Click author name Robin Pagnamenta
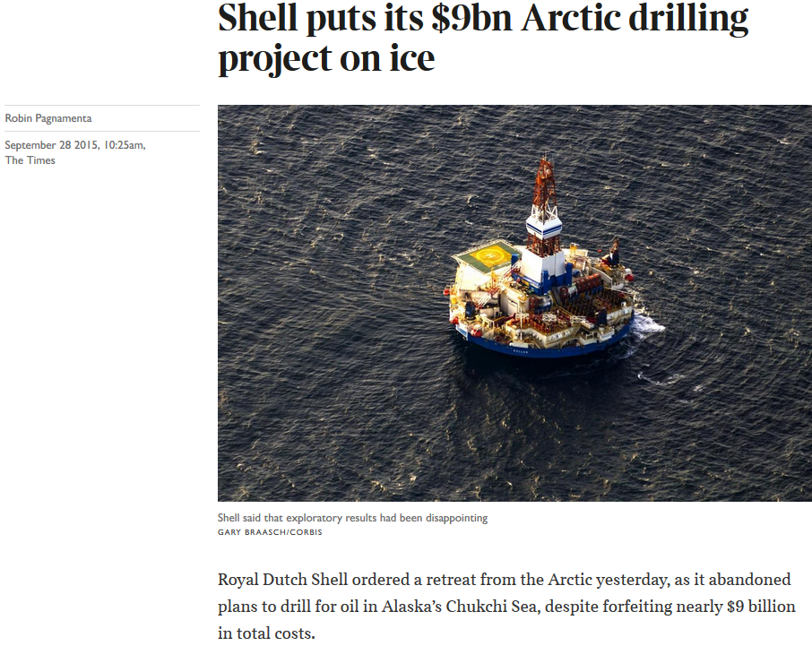Image resolution: width=812 pixels, height=646 pixels. point(48,118)
